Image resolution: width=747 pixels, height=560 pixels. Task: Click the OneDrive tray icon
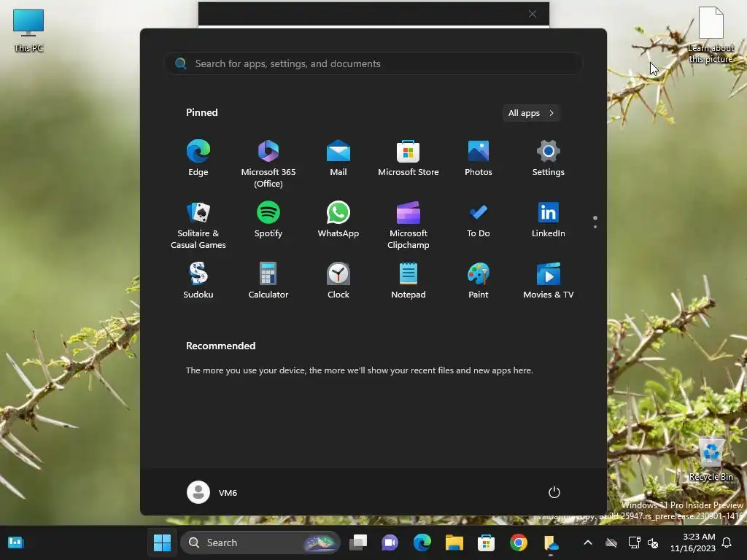[x=611, y=542]
